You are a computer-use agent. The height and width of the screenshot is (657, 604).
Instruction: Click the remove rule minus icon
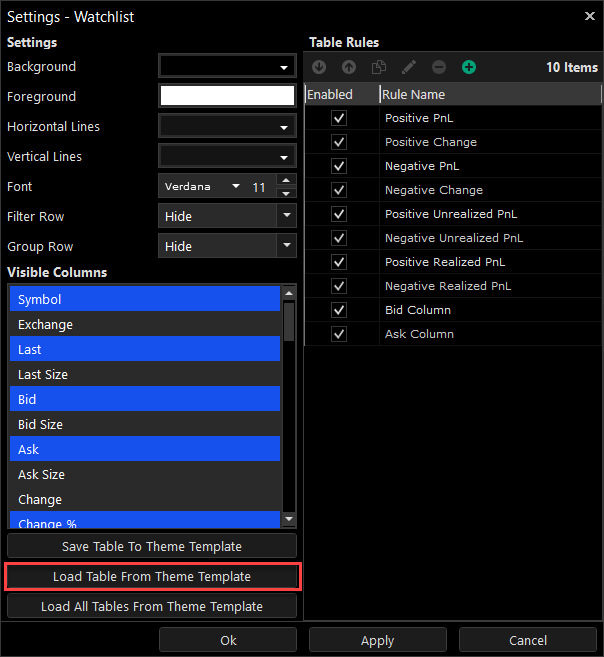(439, 67)
